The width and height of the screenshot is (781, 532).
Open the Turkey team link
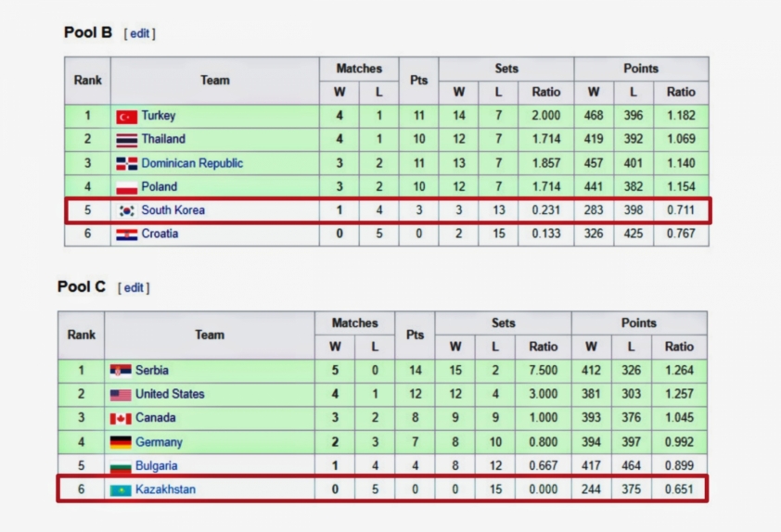(x=159, y=116)
